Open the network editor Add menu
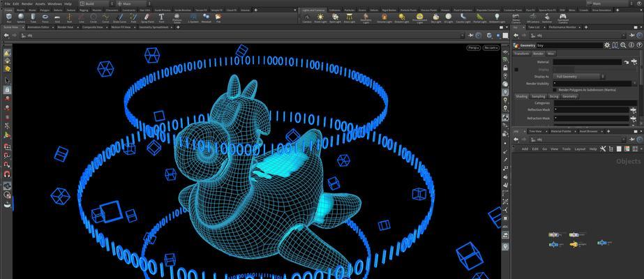The width and height of the screenshot is (644, 279). click(525, 149)
